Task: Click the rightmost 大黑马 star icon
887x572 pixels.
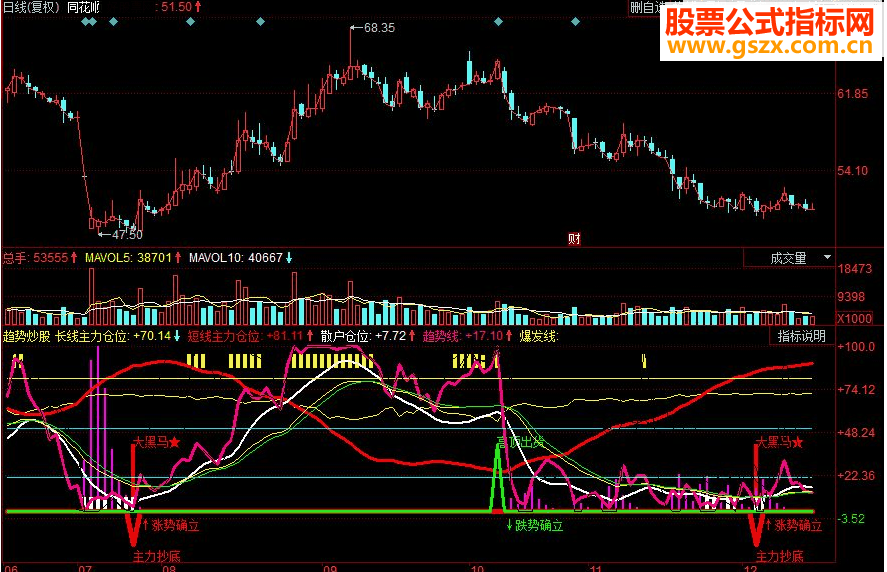Action: [798, 442]
